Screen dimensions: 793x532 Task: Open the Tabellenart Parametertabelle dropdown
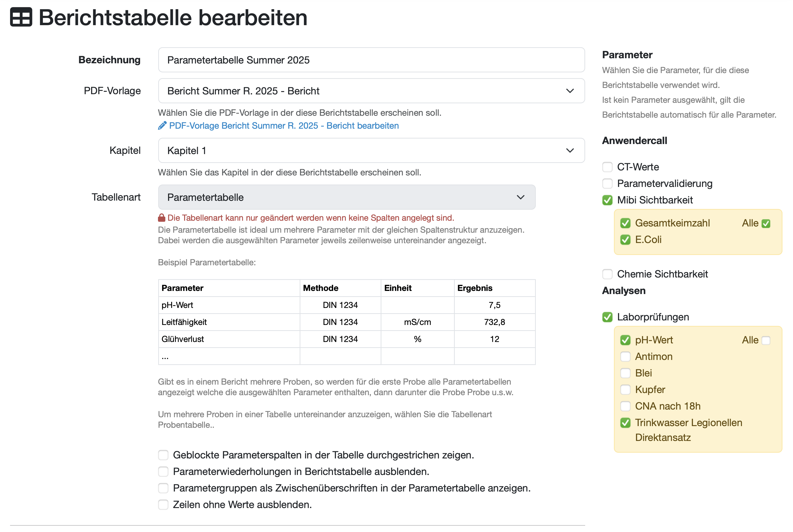point(346,197)
